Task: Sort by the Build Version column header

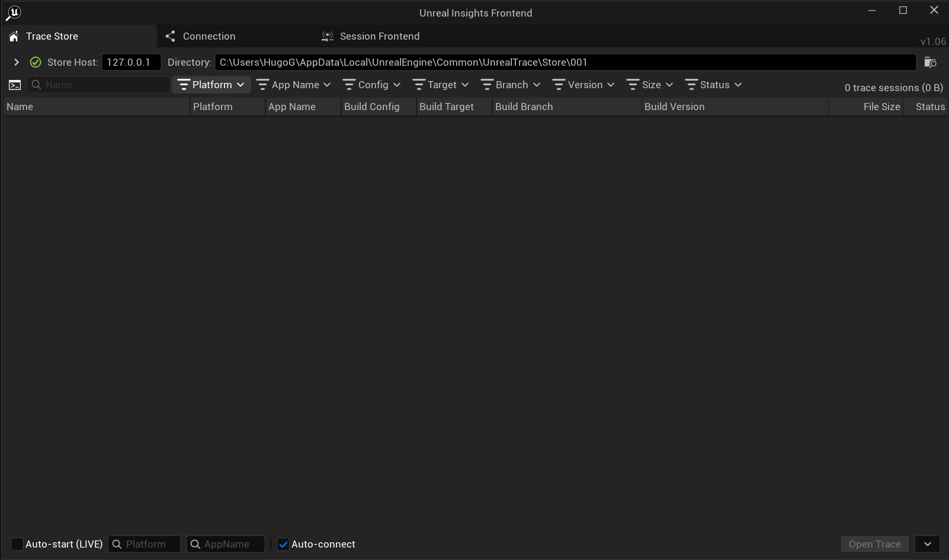Action: point(735,107)
